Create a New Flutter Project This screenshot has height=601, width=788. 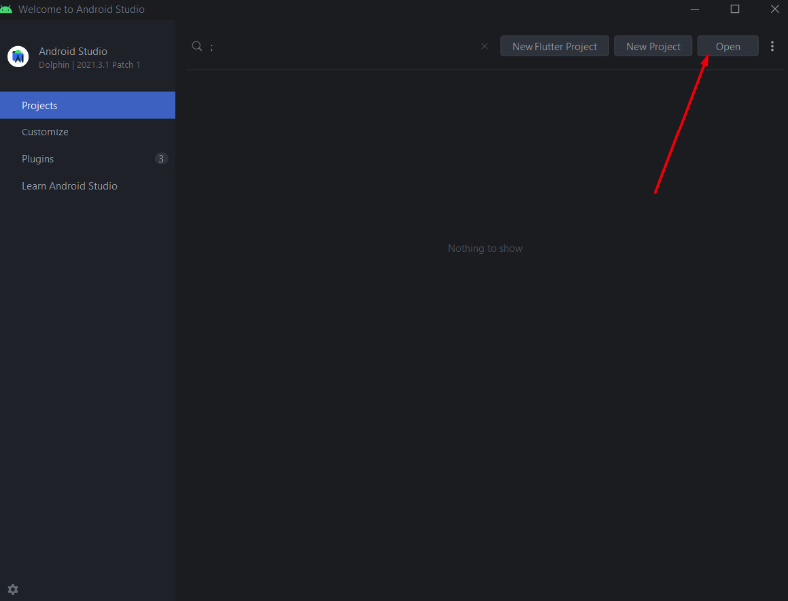tap(554, 46)
